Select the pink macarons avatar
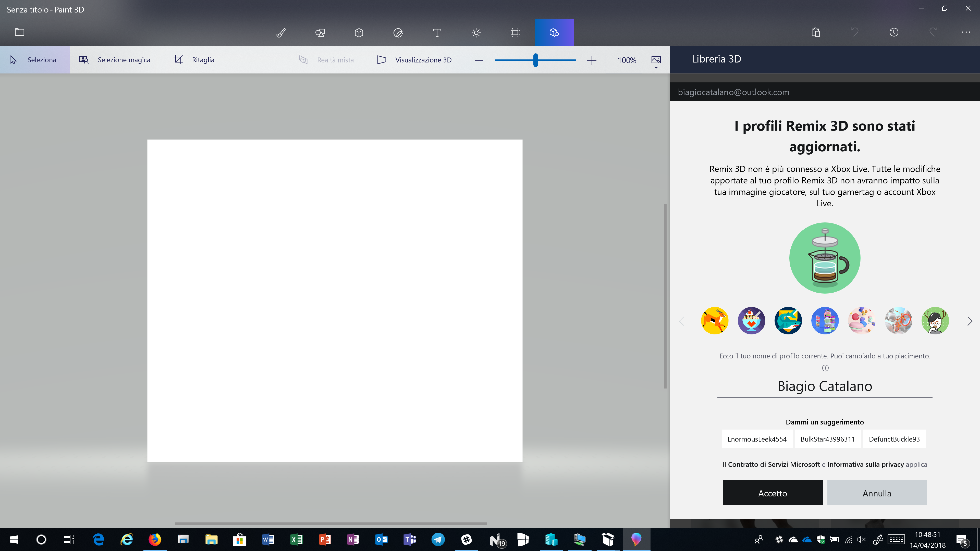Screen dimensions: 980x551 click(862, 321)
